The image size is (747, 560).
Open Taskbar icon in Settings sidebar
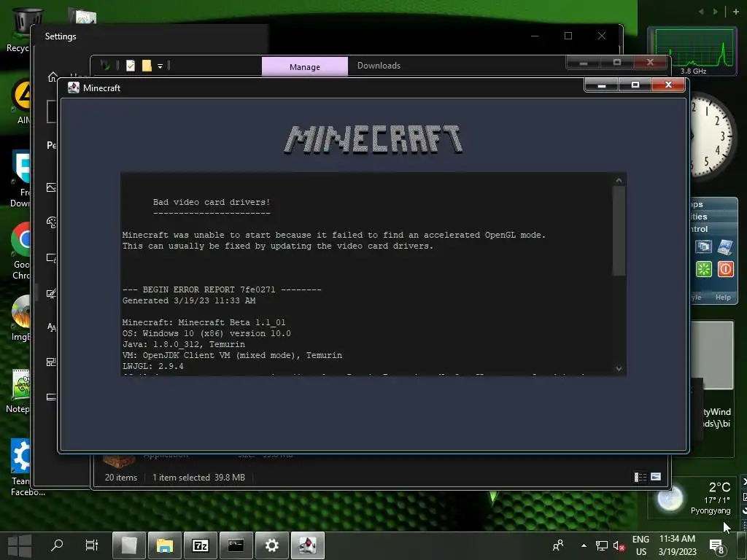click(x=52, y=397)
